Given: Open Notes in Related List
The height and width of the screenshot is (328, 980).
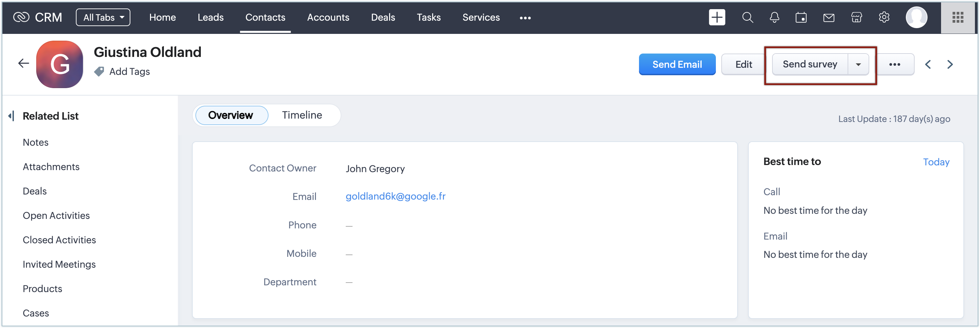Looking at the screenshot, I should coord(36,142).
